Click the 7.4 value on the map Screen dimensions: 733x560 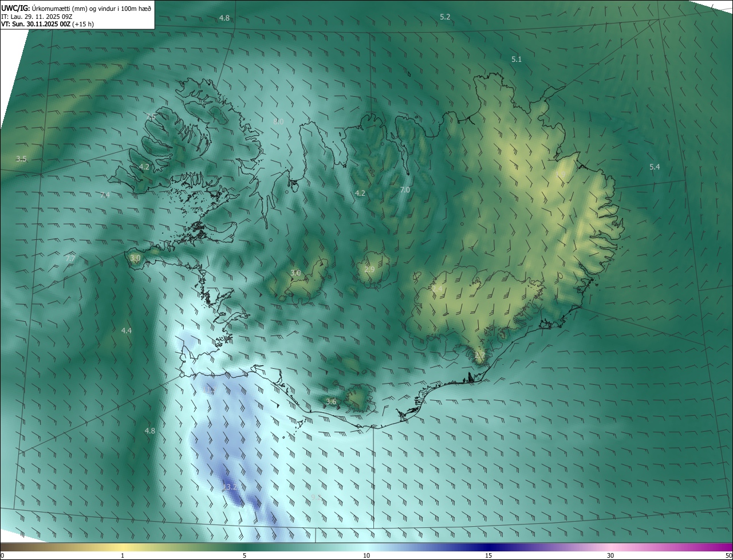105,195
